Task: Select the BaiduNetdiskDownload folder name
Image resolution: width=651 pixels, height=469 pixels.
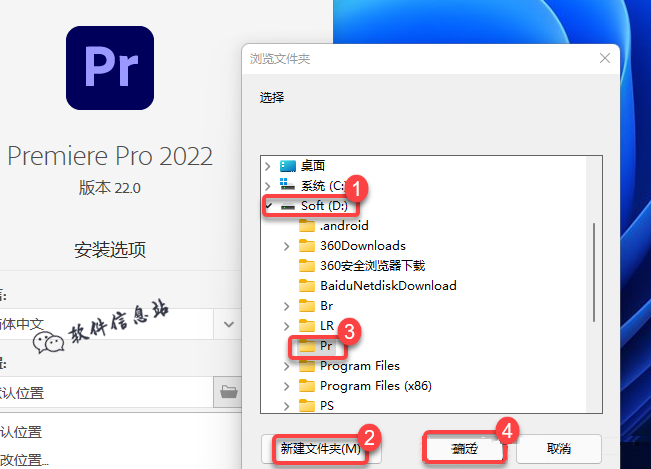Action: [388, 286]
